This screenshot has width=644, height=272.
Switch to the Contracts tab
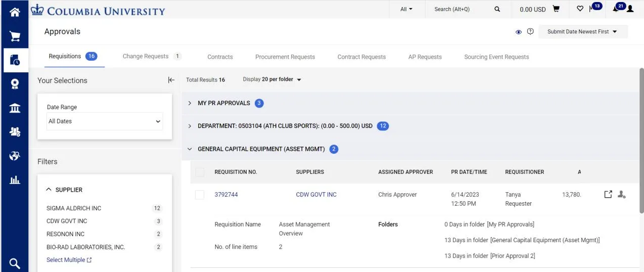(x=220, y=57)
